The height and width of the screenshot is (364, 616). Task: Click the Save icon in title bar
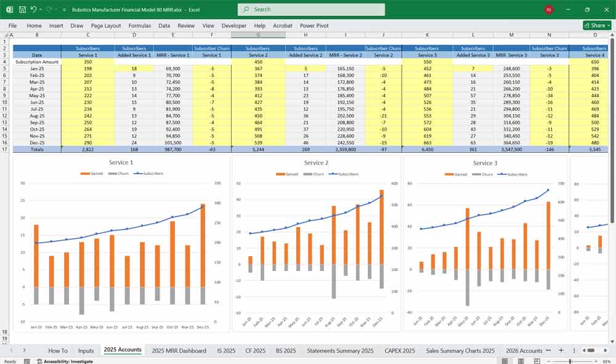click(22, 10)
